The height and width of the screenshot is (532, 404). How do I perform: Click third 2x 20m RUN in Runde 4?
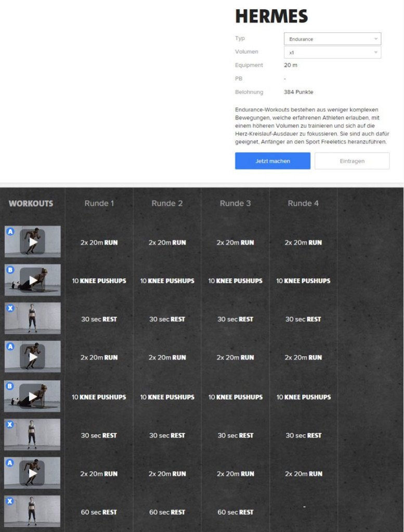(304, 474)
